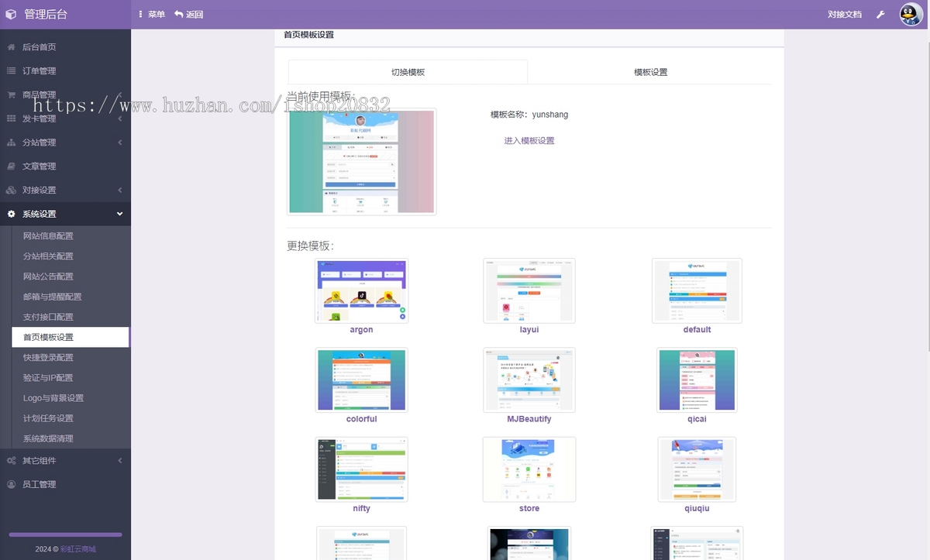Click the argon template name link
Viewport: 930px width, 560px height.
point(361,330)
